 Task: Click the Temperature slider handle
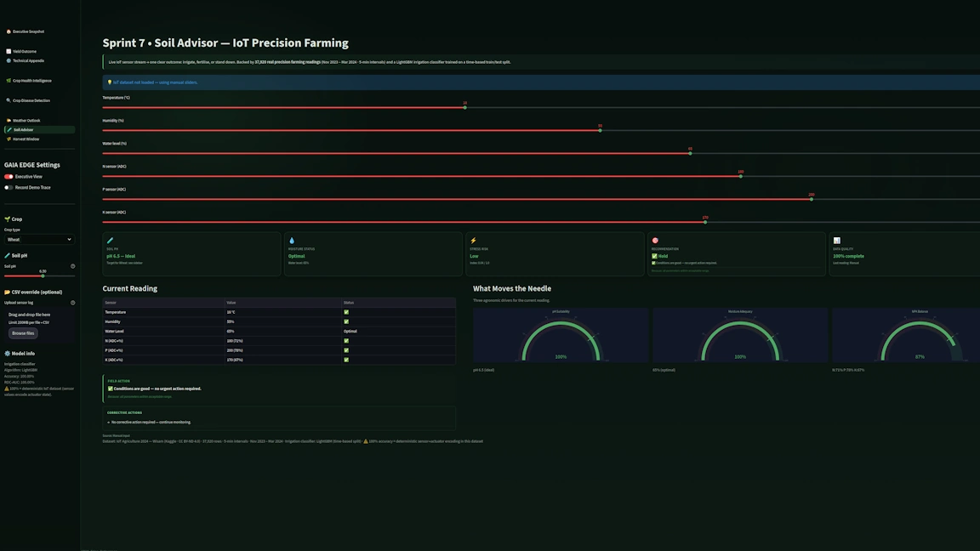(465, 107)
